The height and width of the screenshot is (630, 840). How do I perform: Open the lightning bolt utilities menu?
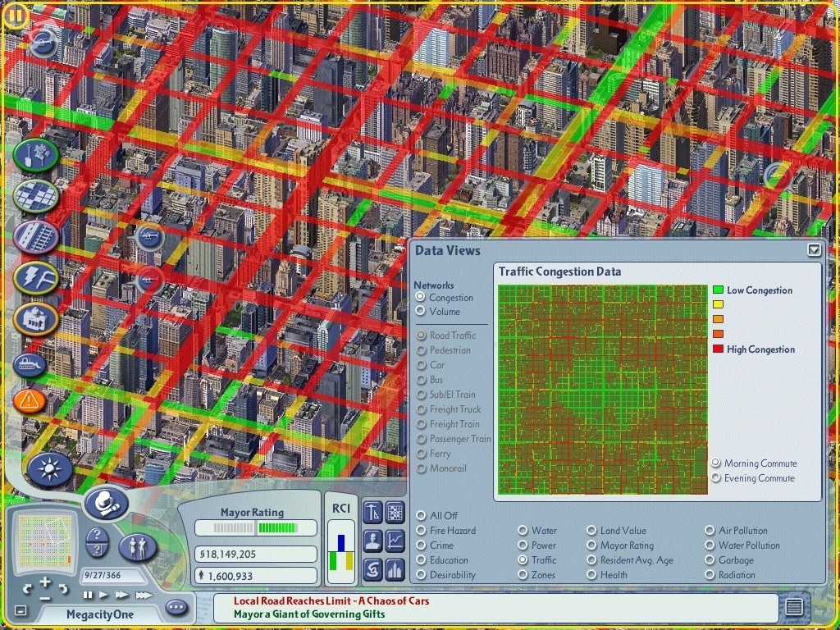(x=36, y=277)
